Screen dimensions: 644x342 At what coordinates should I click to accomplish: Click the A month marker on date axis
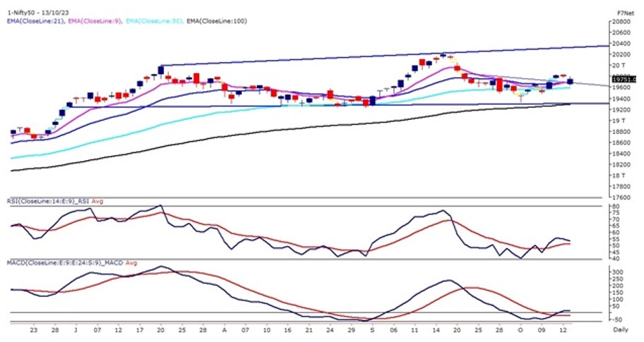coord(224,329)
